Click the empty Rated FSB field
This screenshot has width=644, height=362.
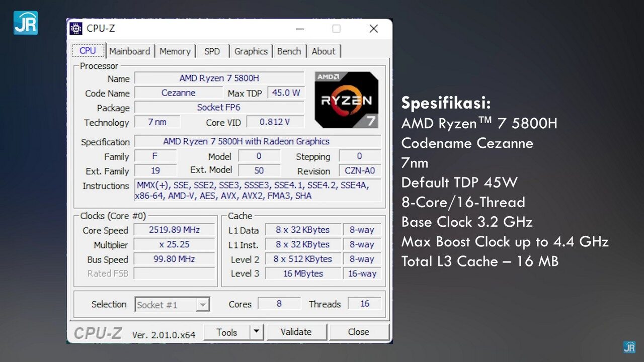pyautogui.click(x=174, y=274)
